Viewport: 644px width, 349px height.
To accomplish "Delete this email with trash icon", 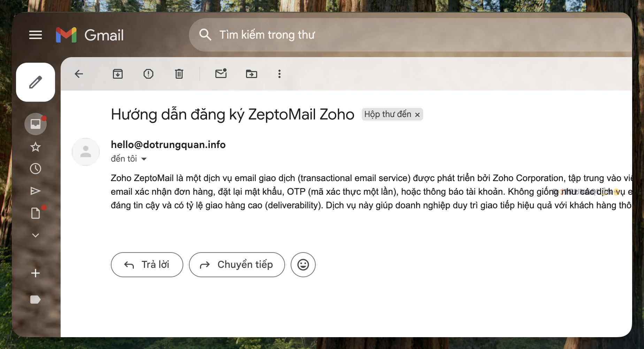I will tap(179, 74).
